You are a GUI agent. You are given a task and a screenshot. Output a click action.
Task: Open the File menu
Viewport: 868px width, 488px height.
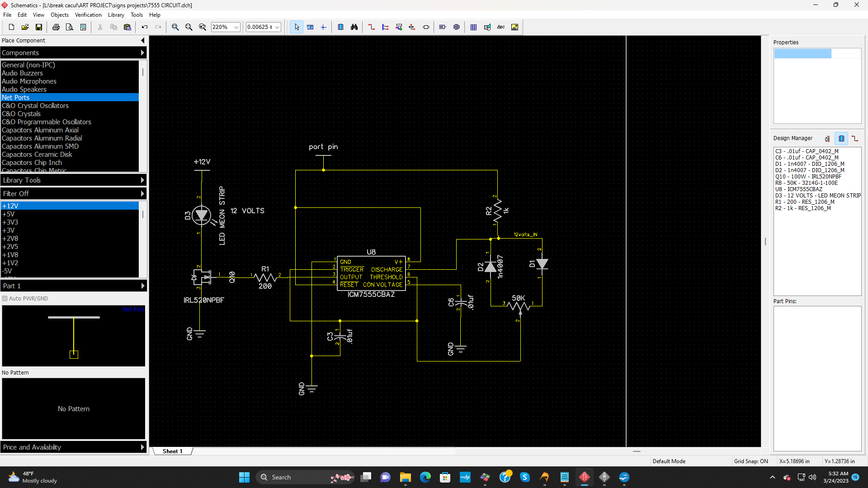7,15
